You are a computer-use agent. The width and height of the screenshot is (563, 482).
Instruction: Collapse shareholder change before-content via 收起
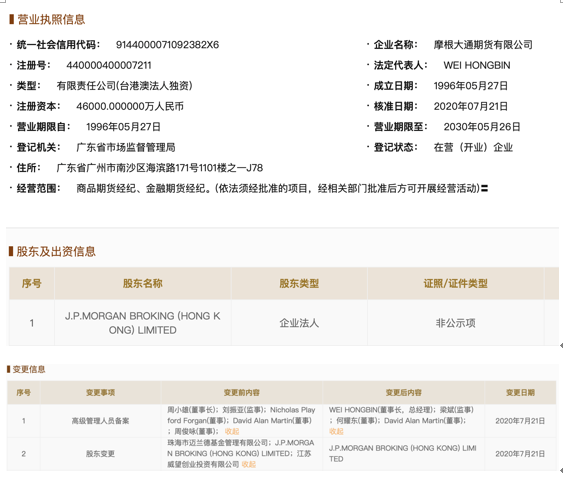(248, 464)
